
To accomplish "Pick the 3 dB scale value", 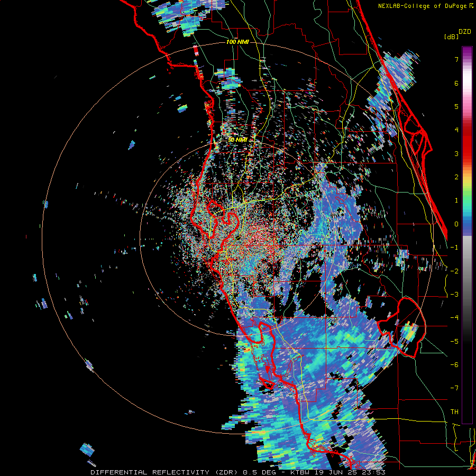I will pos(456,153).
